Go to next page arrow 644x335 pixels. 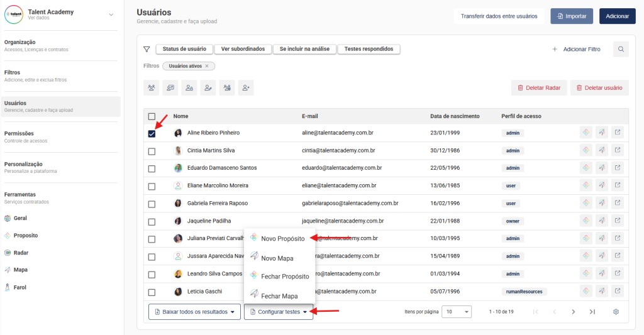point(573,312)
